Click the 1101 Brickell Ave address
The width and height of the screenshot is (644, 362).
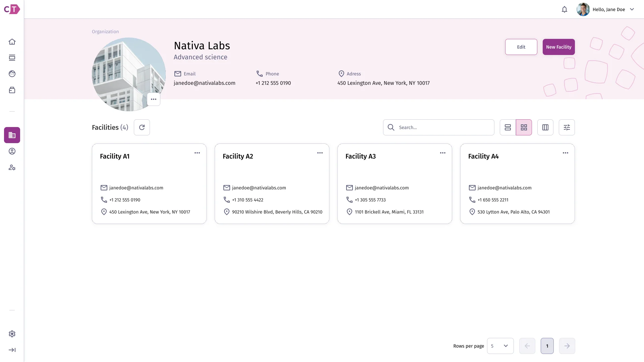pos(389,212)
